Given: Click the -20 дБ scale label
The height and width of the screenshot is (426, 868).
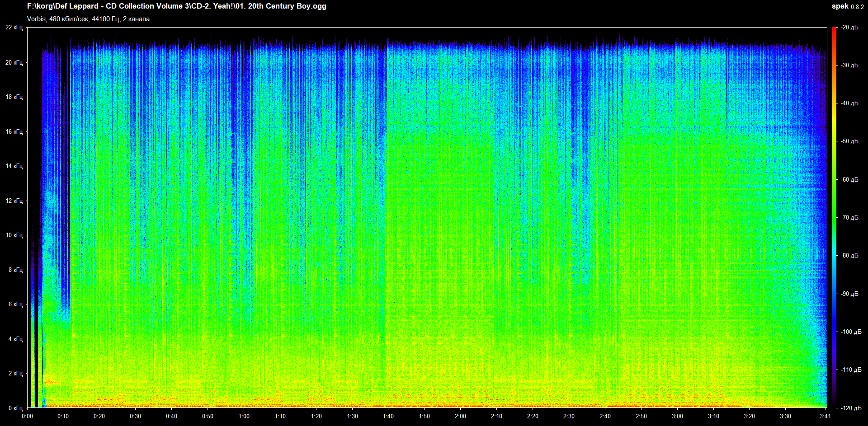Looking at the screenshot, I should click(x=849, y=28).
